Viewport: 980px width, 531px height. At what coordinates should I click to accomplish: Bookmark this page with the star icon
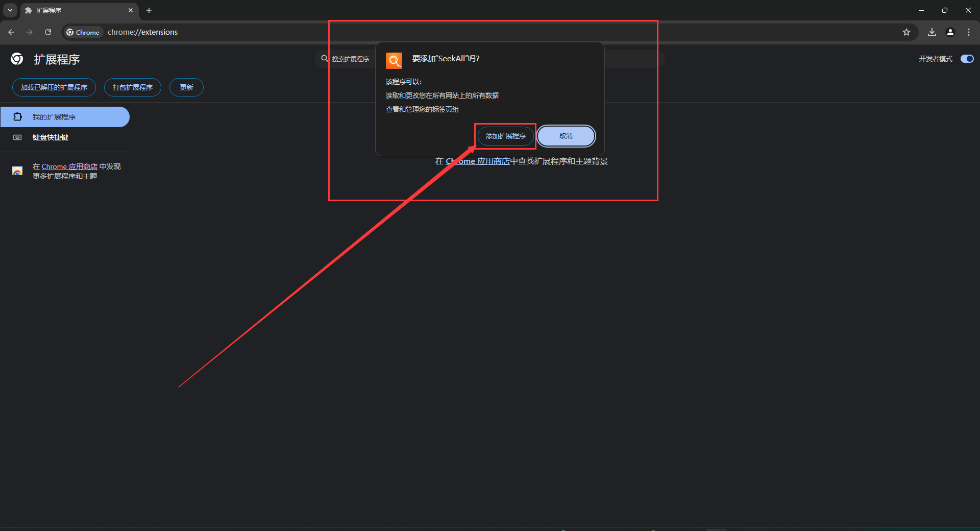tap(906, 32)
